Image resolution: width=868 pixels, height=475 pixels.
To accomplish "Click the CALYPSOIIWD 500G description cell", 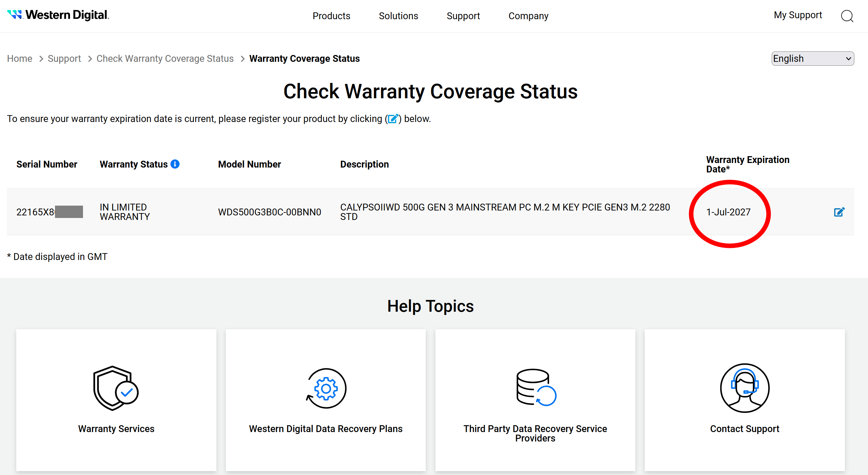I will point(505,212).
